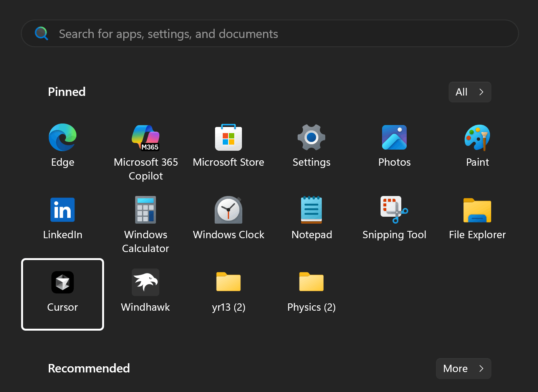The image size is (538, 392).
Task: Open the LinkedIn app icon
Action: coord(63,210)
